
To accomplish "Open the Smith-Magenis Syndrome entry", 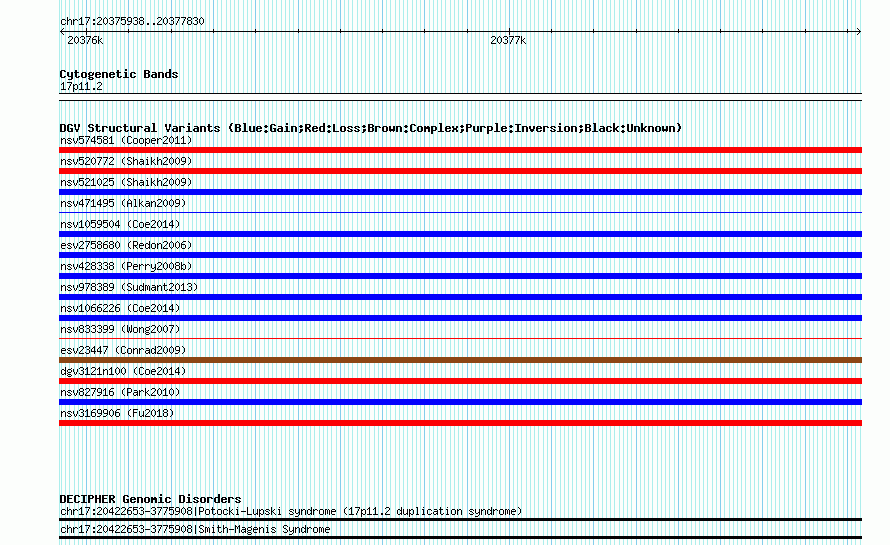I will pos(195,529).
